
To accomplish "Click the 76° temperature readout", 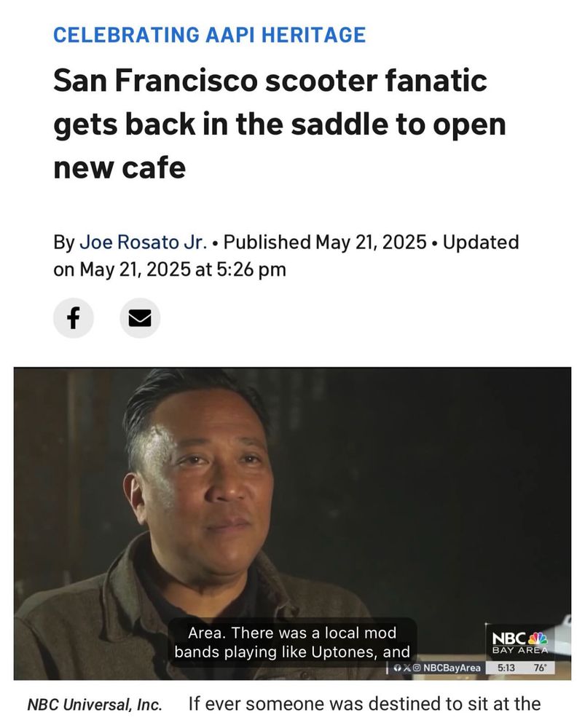I will (541, 668).
